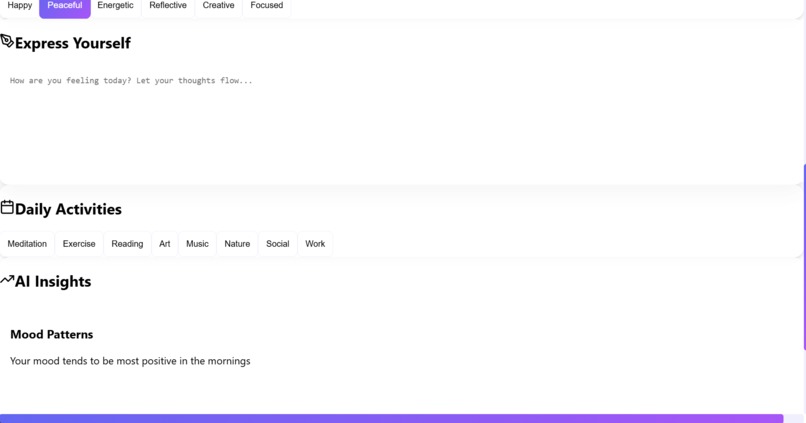Add the Nature activity
This screenshot has width=806, height=423.
(237, 244)
